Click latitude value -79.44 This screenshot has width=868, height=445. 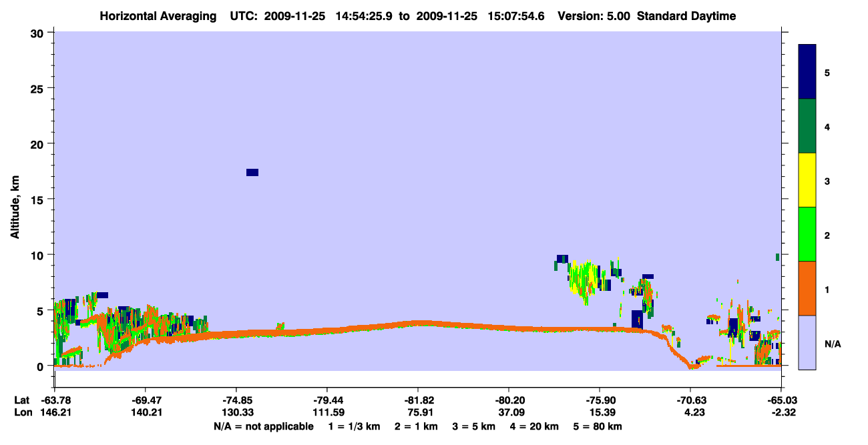coord(327,400)
